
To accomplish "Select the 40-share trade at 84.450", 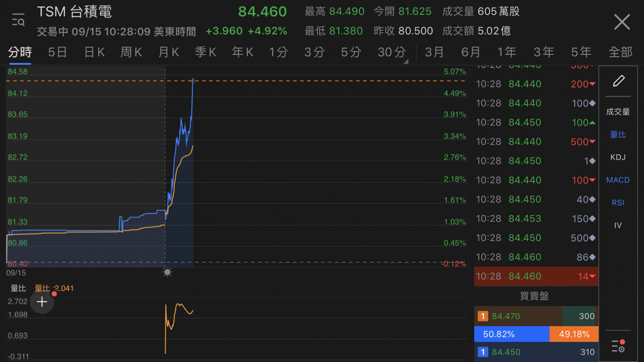I will click(x=536, y=199).
